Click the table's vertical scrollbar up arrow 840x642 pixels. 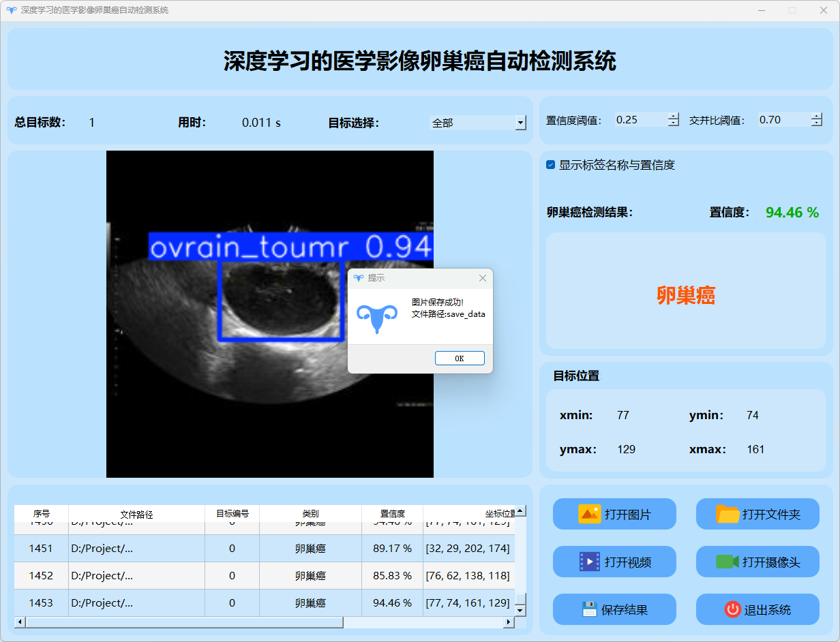click(520, 510)
